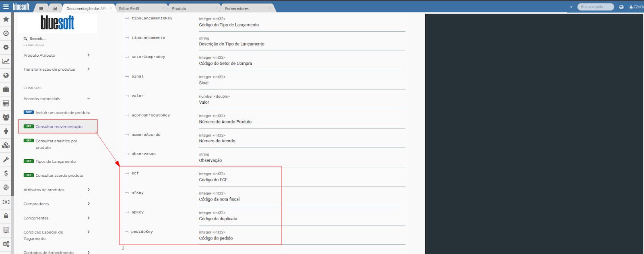Viewport: 644px width, 254px height.
Task: Close the Editar Perfil tab
Action: 163,8
